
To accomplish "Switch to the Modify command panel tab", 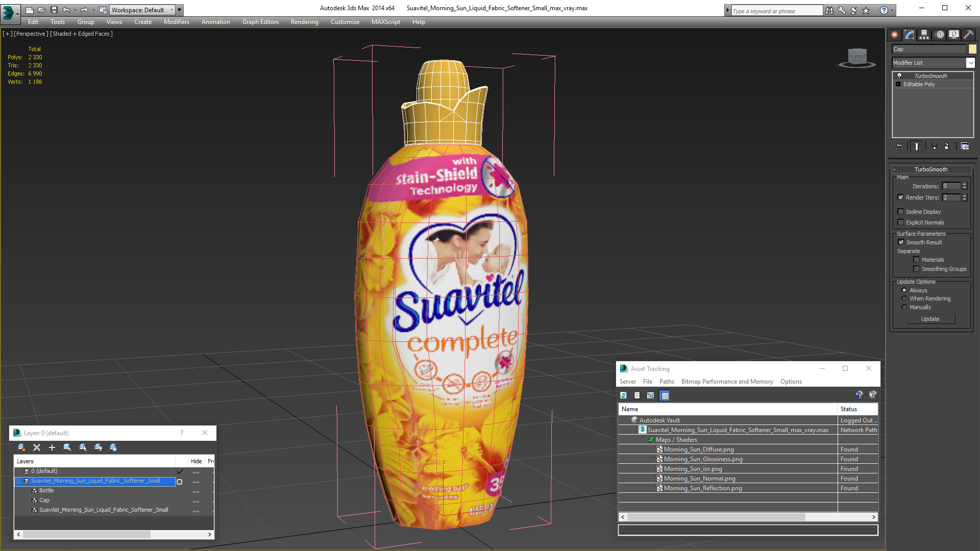I will 910,35.
